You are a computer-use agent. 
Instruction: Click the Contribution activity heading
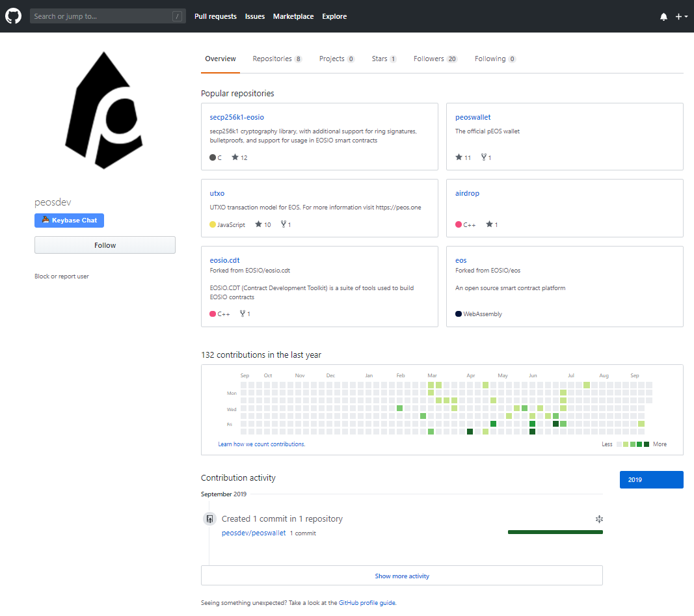click(238, 478)
